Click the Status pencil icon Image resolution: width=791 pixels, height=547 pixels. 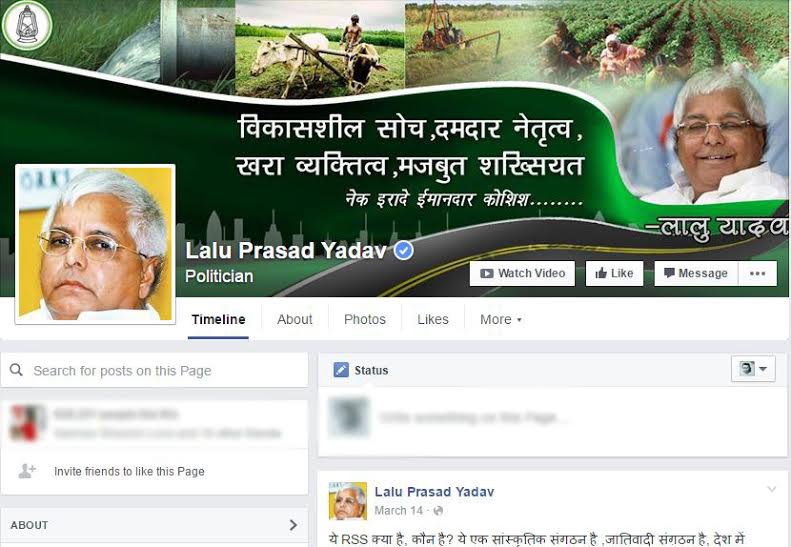coord(341,370)
